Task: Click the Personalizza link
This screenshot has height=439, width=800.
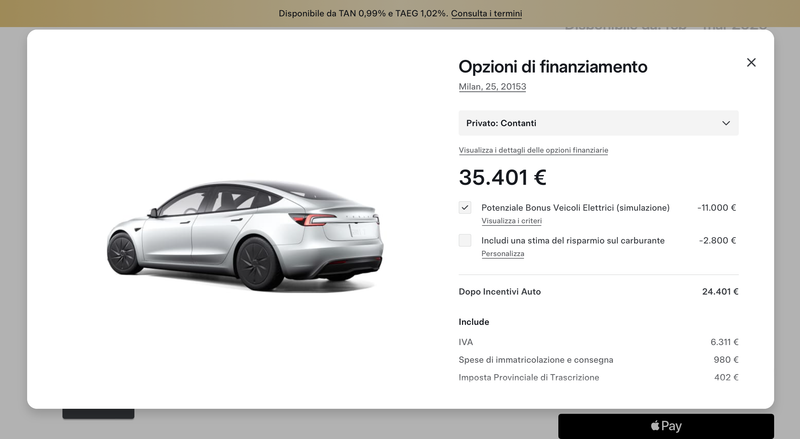Action: pos(503,254)
